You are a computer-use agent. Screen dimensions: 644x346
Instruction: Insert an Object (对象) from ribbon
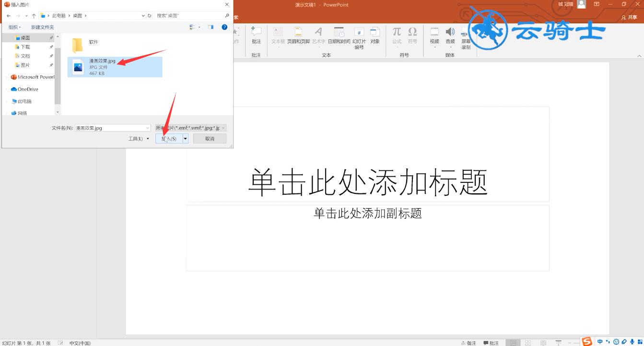pos(375,36)
